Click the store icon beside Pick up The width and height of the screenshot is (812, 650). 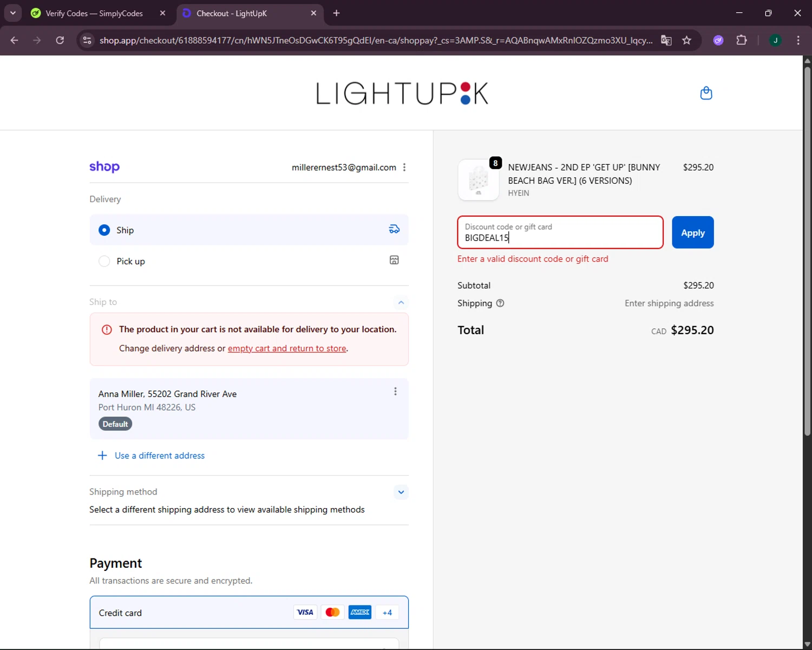click(394, 260)
